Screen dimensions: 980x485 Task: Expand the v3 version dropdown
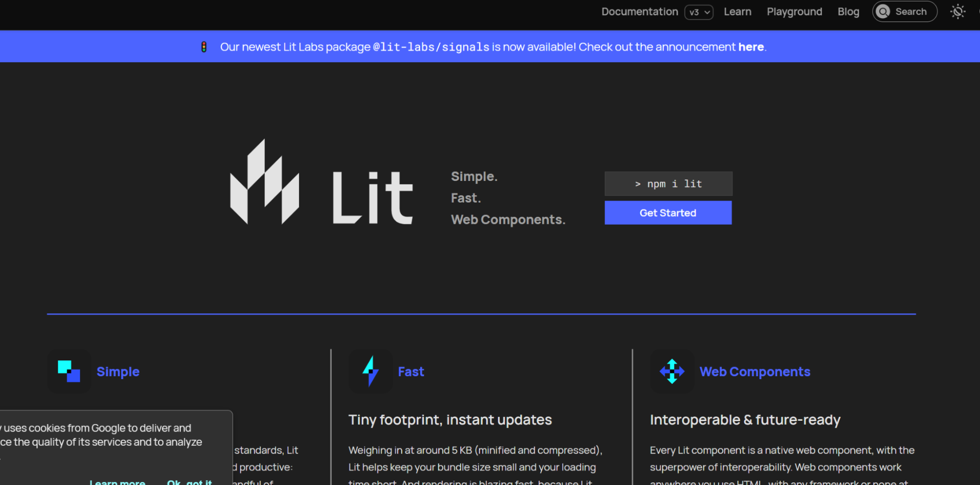pos(699,12)
